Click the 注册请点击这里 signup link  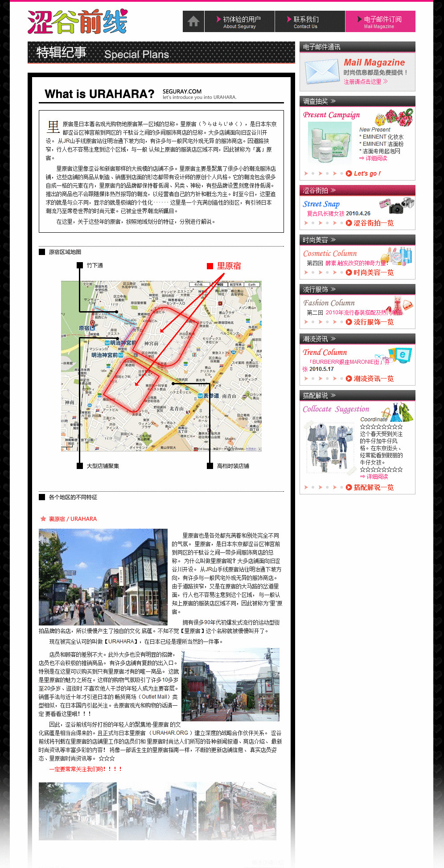click(x=366, y=82)
